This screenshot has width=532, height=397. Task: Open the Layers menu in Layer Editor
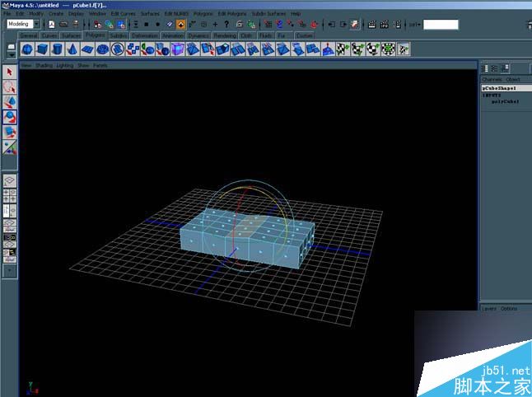[489, 309]
